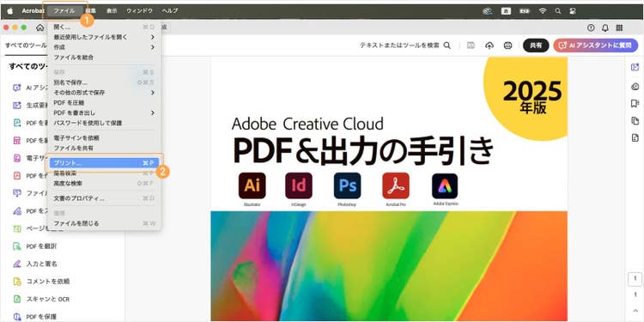This screenshot has width=644, height=322.
Task: Click the Acrobat application menu
Action: point(33,11)
